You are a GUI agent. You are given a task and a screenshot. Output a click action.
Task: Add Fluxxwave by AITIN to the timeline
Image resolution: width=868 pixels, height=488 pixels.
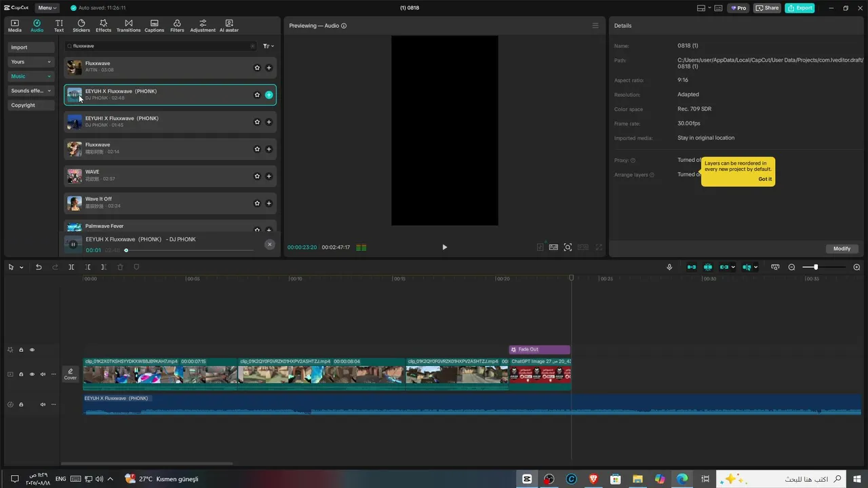tap(269, 68)
